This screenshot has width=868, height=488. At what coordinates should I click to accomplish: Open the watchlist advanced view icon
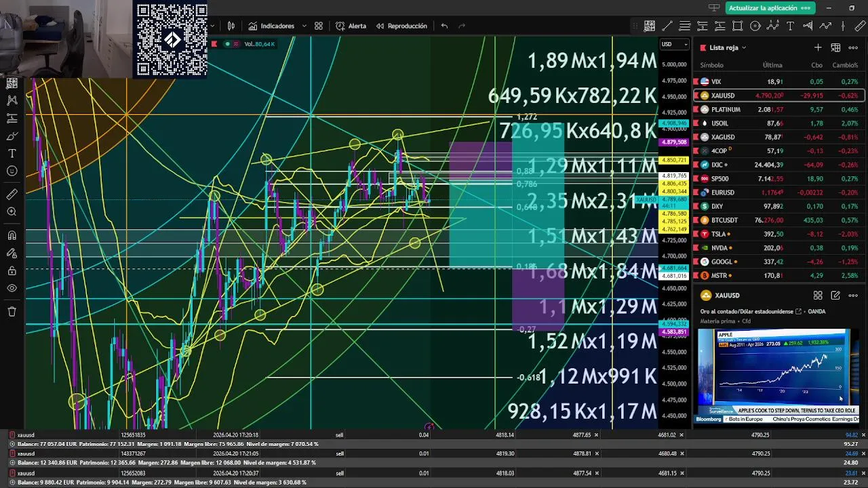[x=835, y=47]
